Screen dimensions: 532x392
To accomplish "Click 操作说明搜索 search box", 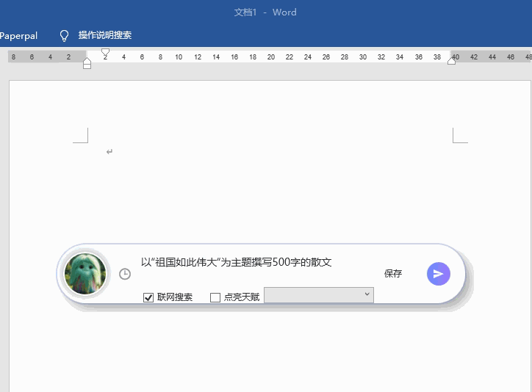I will point(105,35).
